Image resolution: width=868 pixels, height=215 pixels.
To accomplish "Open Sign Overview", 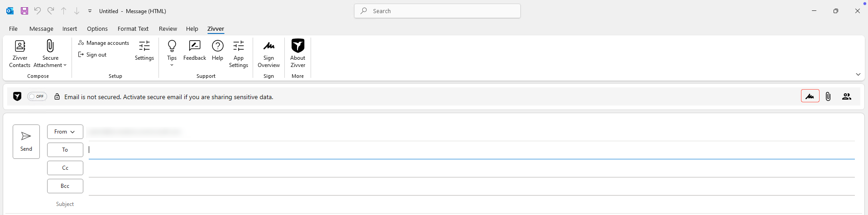I will pyautogui.click(x=269, y=53).
